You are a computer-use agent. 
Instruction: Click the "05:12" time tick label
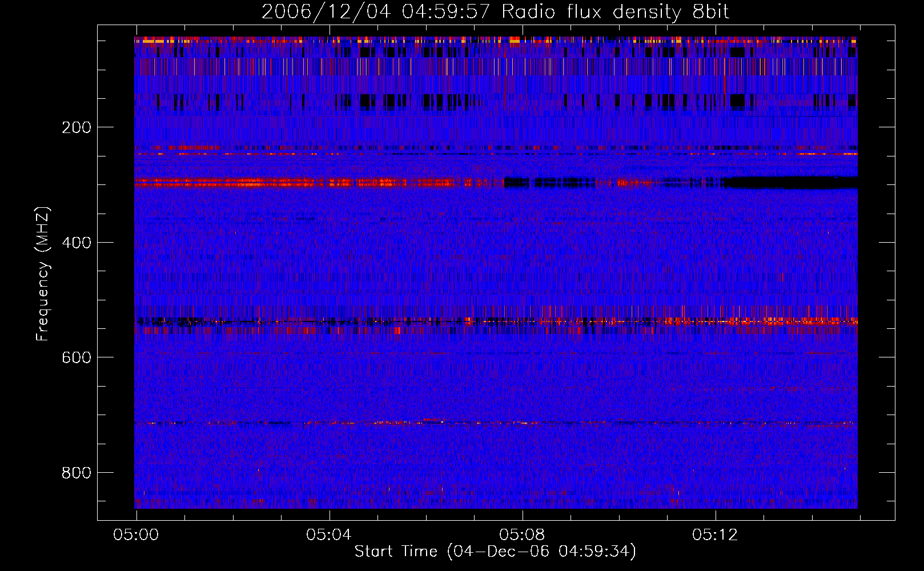coord(715,535)
